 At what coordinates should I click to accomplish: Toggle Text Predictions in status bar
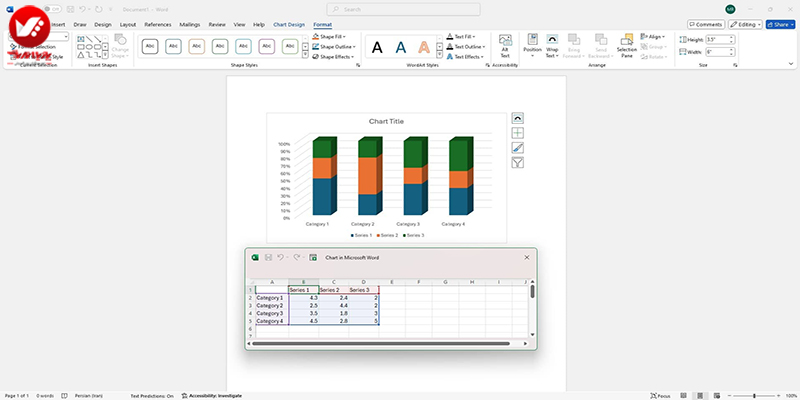[x=152, y=395]
